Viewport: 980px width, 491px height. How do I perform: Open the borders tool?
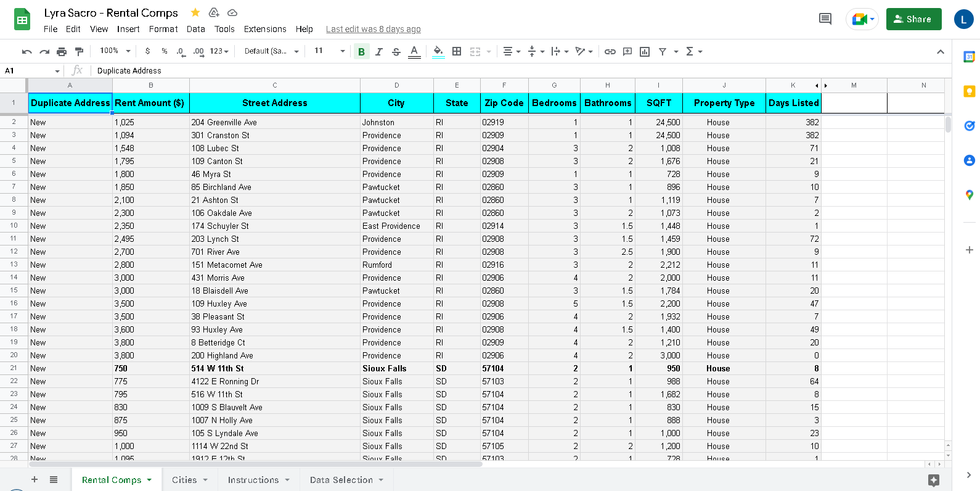pos(457,51)
